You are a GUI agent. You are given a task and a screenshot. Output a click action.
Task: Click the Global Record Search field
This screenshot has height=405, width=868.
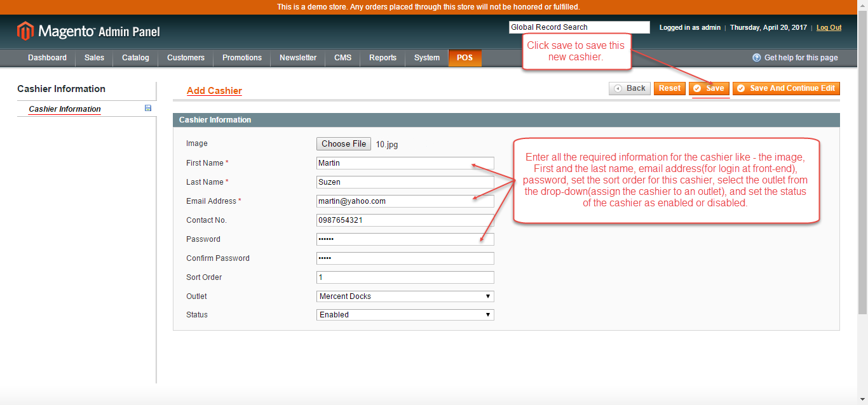(579, 27)
